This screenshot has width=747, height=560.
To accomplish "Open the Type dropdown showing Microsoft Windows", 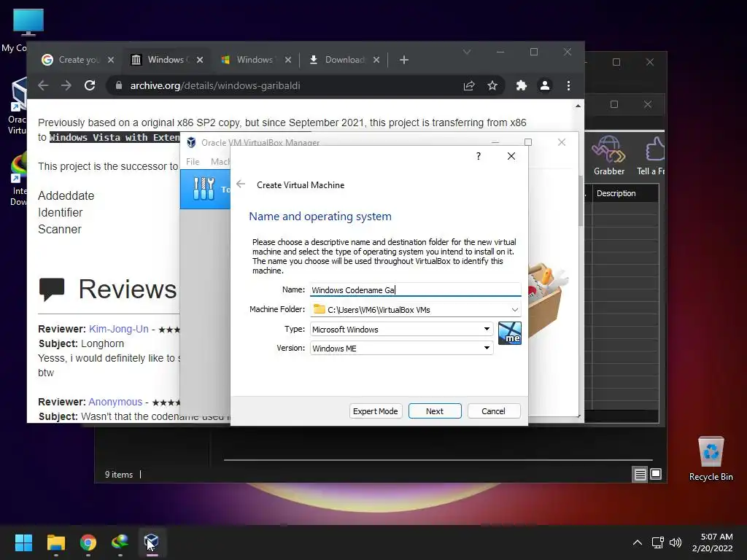I will [x=402, y=329].
